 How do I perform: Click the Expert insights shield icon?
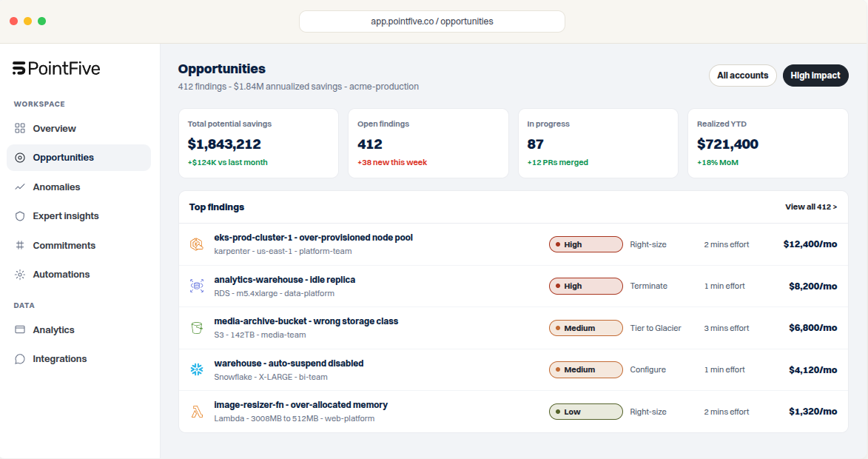pyautogui.click(x=20, y=216)
